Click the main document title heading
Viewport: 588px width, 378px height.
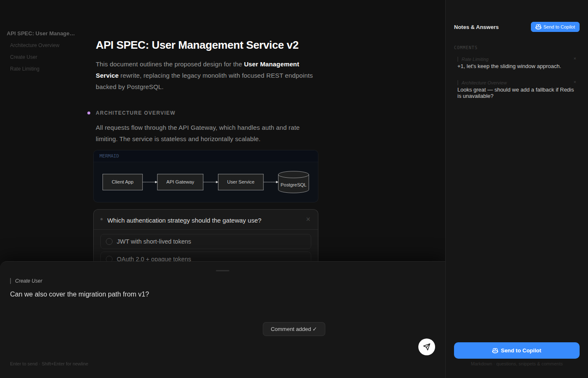[197, 45]
